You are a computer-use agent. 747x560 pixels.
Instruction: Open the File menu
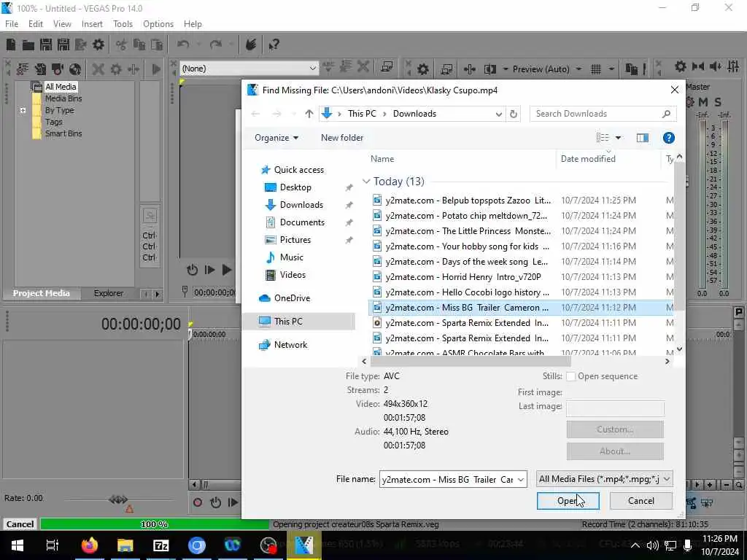(12, 24)
